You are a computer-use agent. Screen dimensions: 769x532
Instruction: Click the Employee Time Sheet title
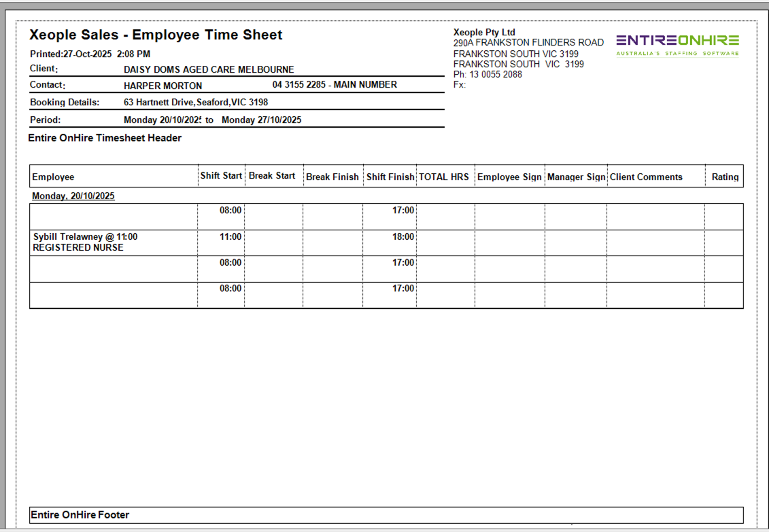tap(156, 35)
